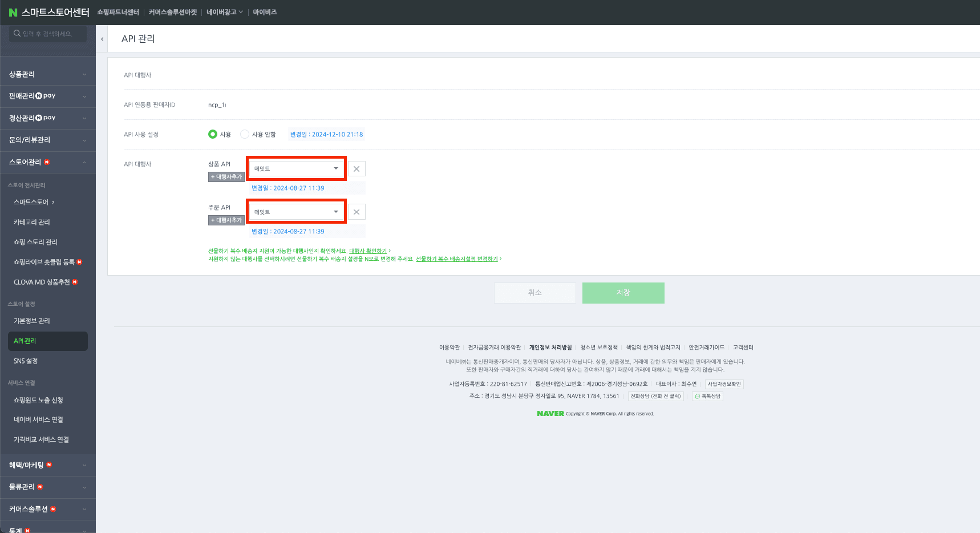Click 전화상담 button in footer
This screenshot has height=533, width=980.
(655, 396)
